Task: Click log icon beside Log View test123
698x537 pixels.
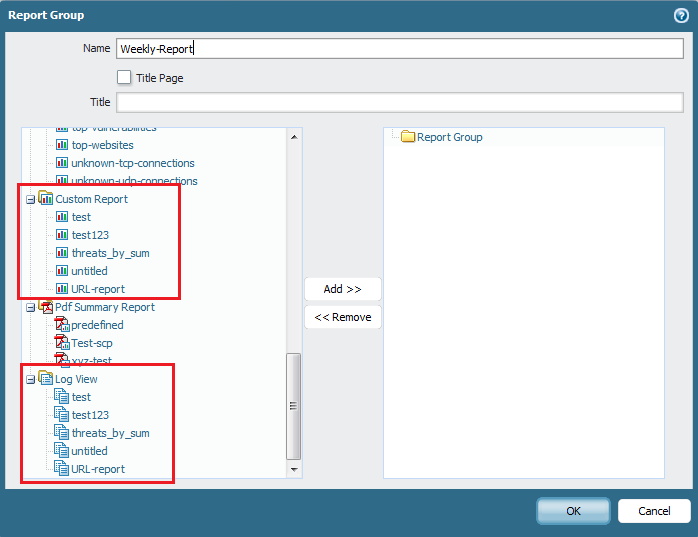Action: (x=61, y=414)
